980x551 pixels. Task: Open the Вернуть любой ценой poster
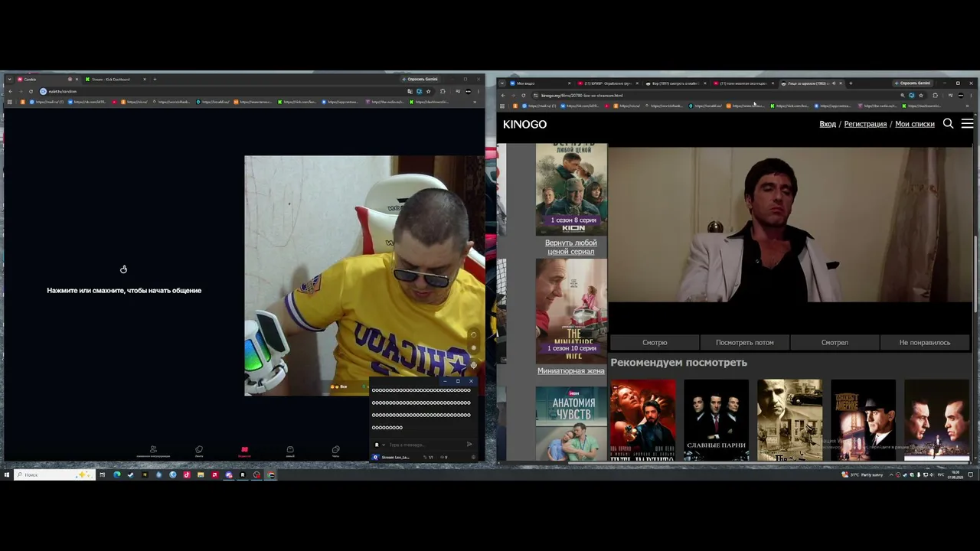click(571, 188)
